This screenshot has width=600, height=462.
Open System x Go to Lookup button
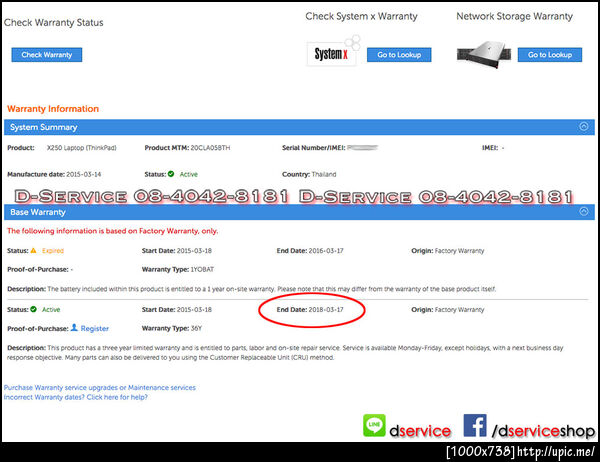point(399,55)
